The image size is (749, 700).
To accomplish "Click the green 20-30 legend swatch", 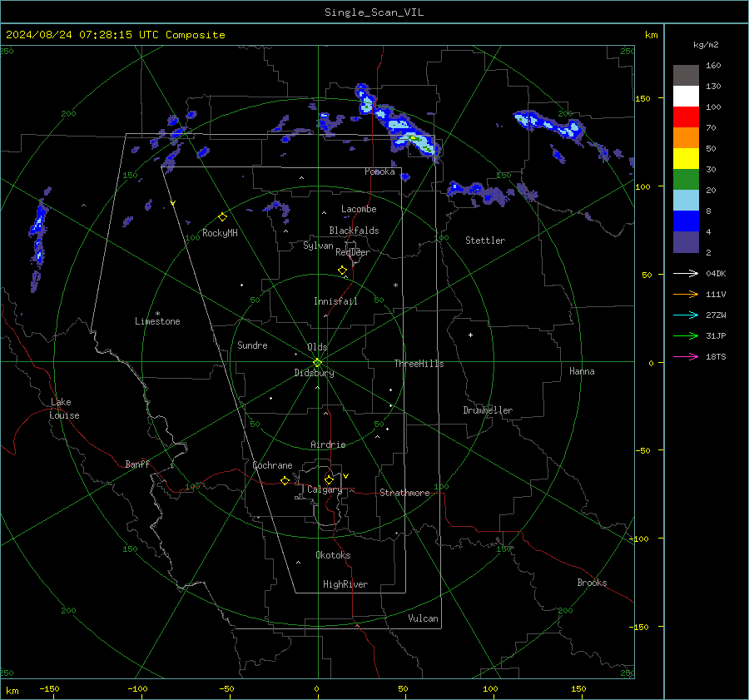I will (x=686, y=179).
